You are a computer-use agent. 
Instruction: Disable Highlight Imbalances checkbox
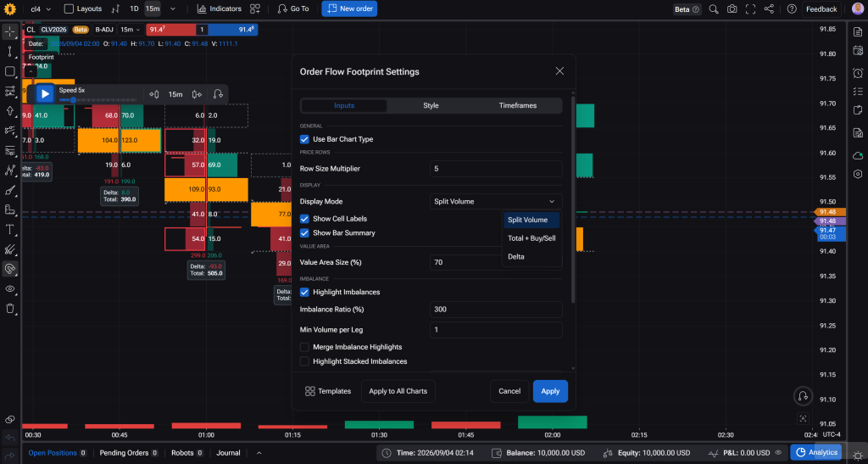point(304,292)
